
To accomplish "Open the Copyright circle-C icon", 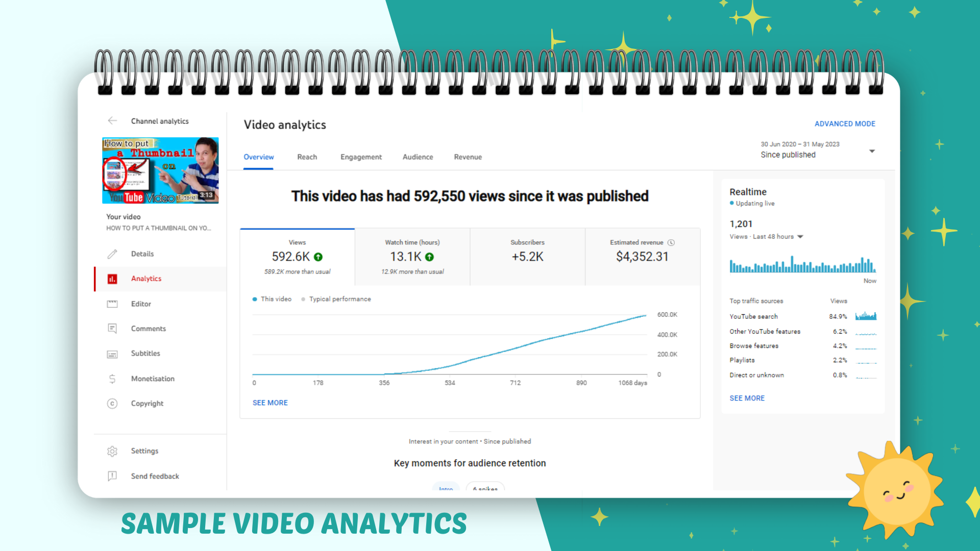I will (x=112, y=404).
